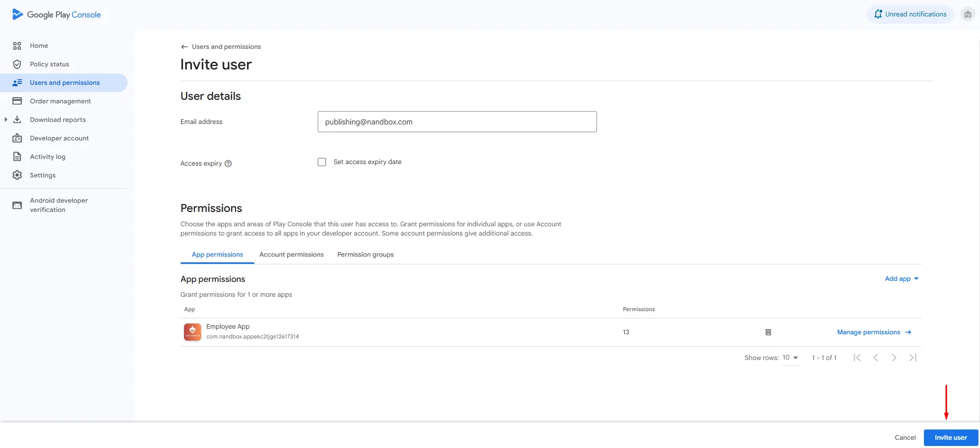Open the Show rows dropdown
This screenshot has width=980, height=448.
790,357
